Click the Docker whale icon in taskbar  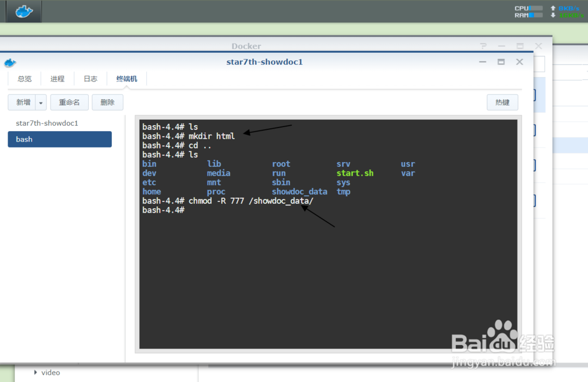24,11
